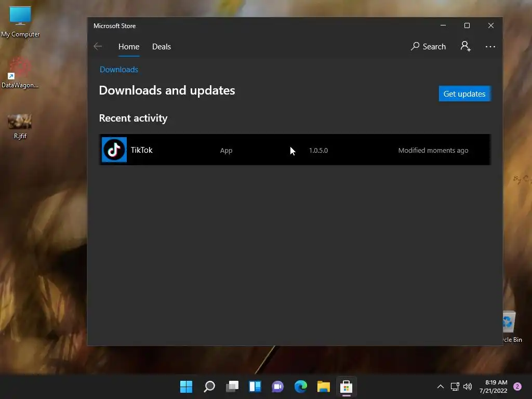Click the Get updates button
This screenshot has height=399, width=532.
click(464, 94)
